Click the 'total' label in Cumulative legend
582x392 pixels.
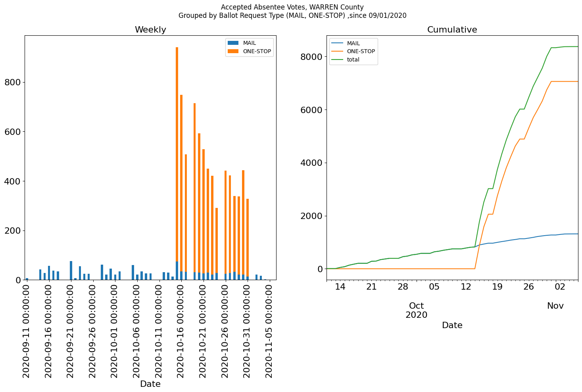coord(353,60)
